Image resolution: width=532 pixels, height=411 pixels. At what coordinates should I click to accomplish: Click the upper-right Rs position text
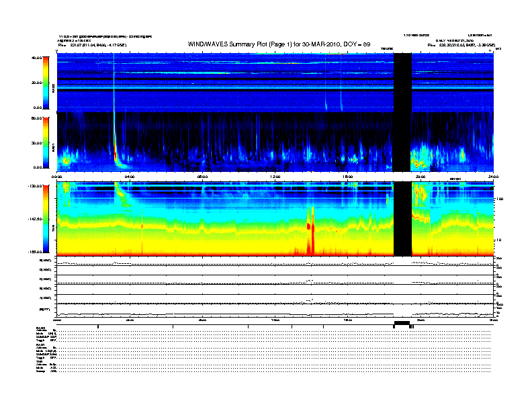click(461, 45)
